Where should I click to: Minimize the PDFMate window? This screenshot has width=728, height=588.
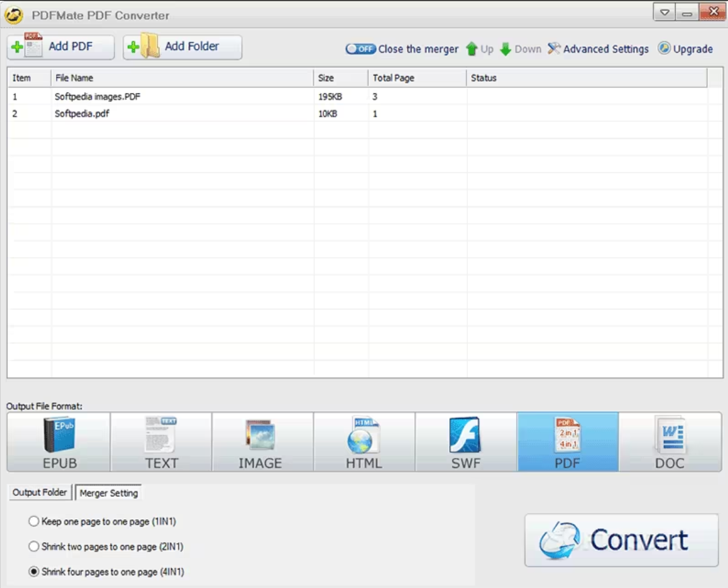[x=687, y=12]
